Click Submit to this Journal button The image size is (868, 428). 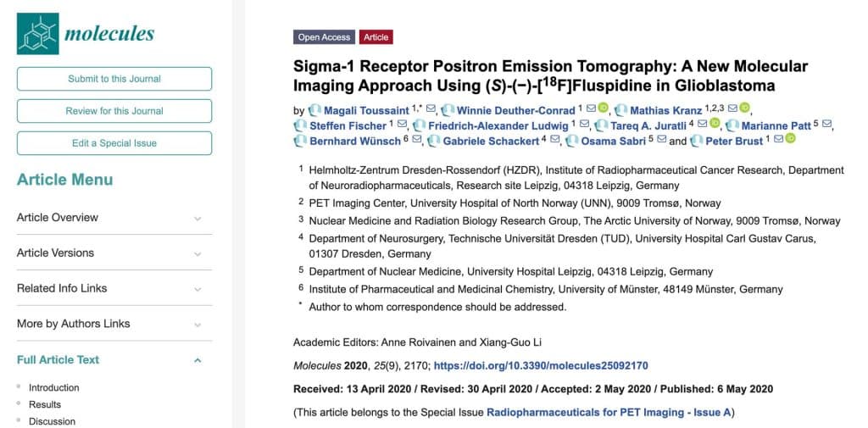[x=114, y=79]
